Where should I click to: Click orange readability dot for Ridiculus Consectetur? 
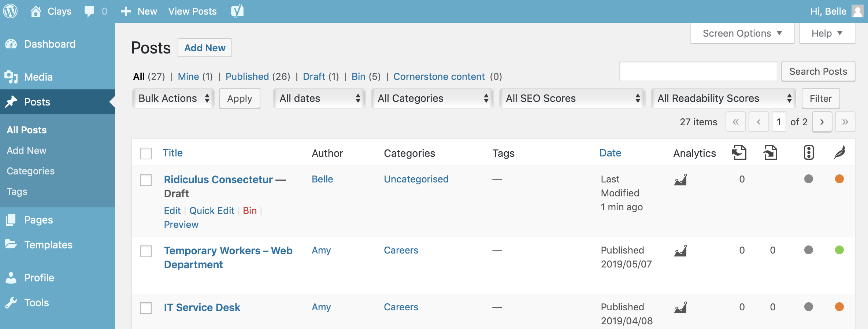(x=839, y=179)
